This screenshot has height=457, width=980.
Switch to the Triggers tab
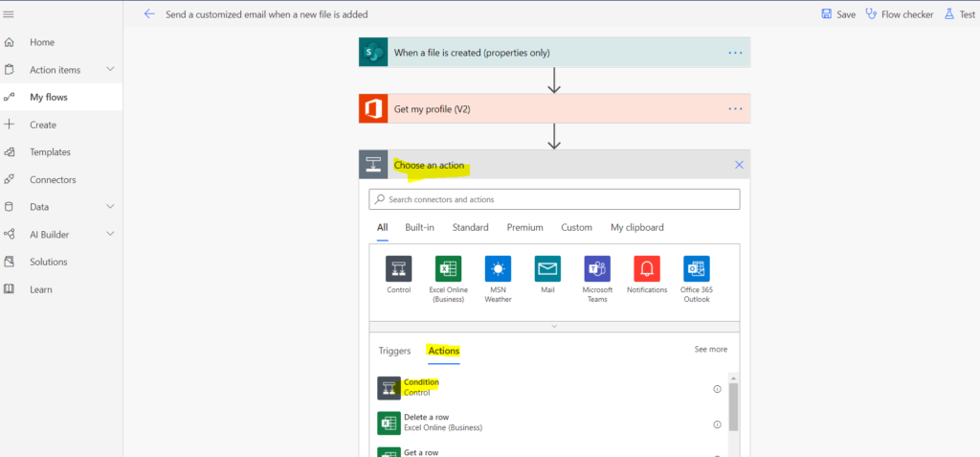click(x=394, y=351)
